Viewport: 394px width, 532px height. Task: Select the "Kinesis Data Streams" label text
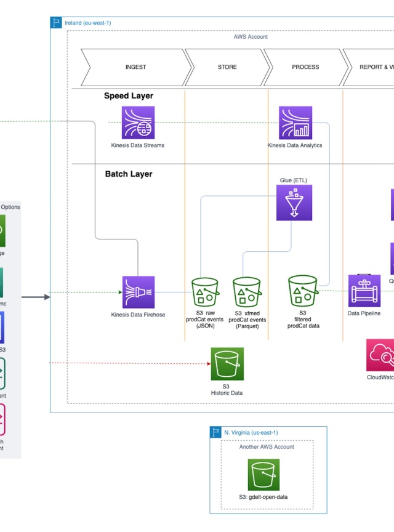pyautogui.click(x=138, y=145)
